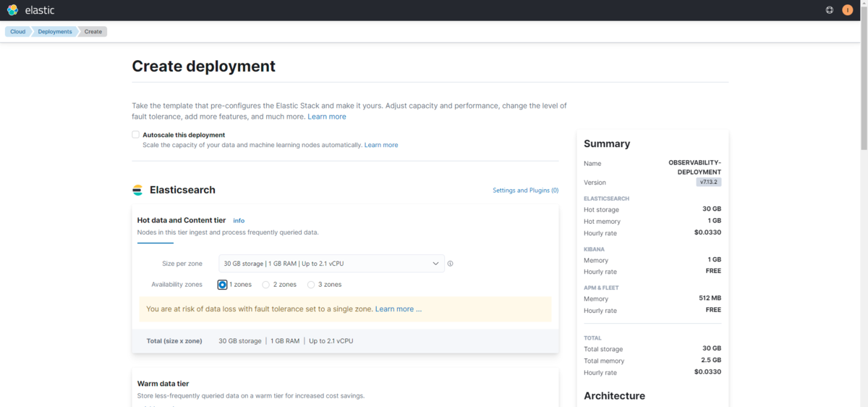Go to Cloud breadcrumb

click(17, 32)
